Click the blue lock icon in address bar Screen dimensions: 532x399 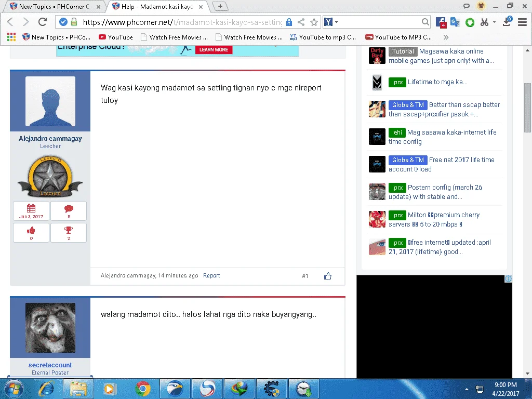[x=289, y=22]
